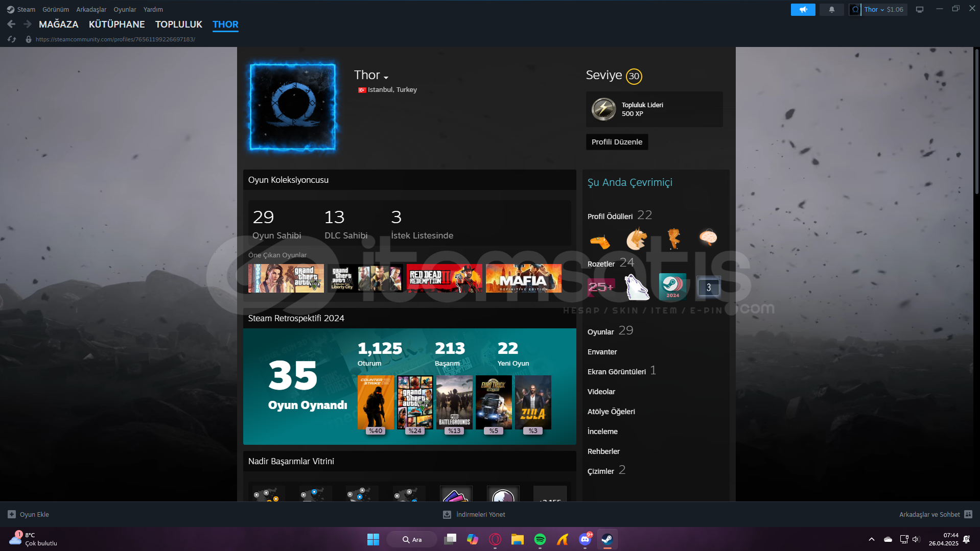Open the Oyunlar 29 link in the sidebar
This screenshot has height=551, width=980.
pyautogui.click(x=610, y=331)
